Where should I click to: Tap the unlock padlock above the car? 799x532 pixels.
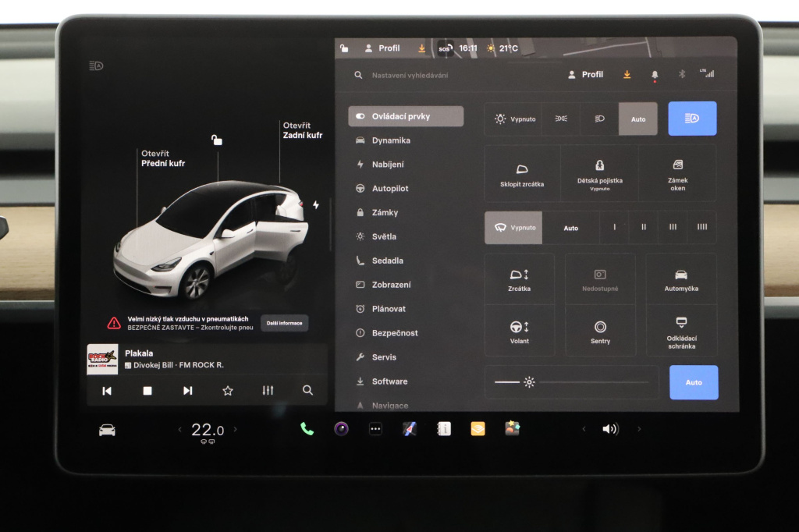point(217,140)
